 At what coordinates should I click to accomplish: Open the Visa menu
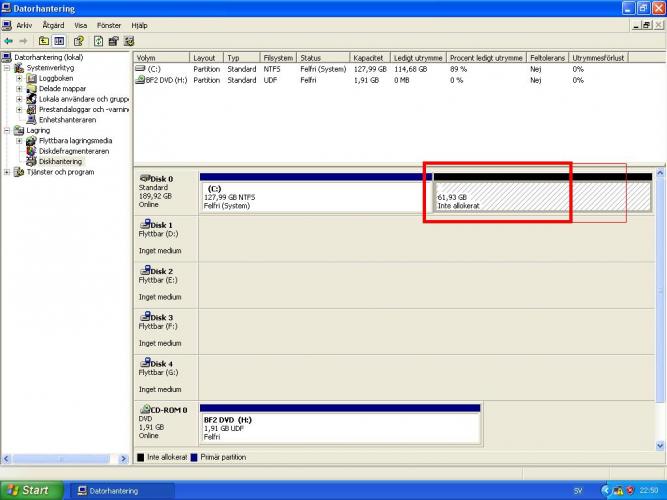tap(80, 25)
